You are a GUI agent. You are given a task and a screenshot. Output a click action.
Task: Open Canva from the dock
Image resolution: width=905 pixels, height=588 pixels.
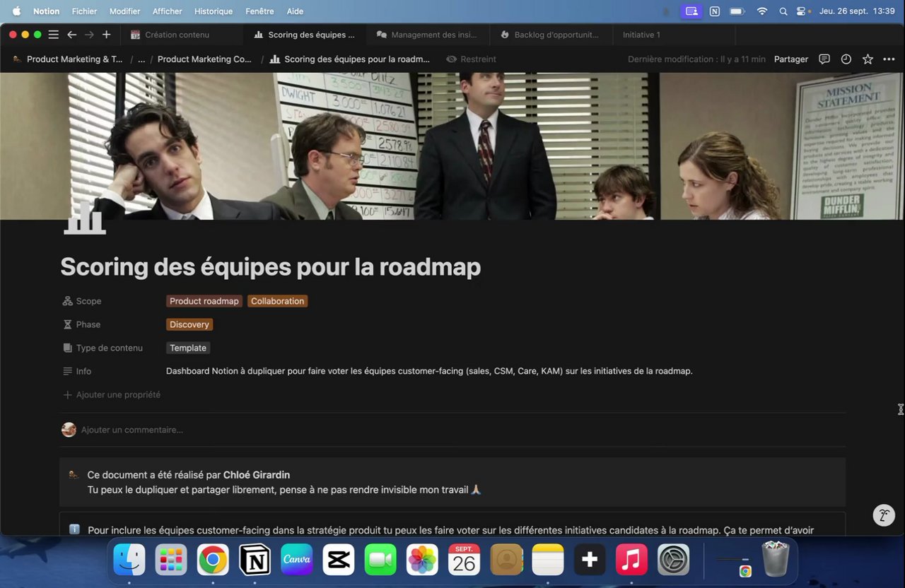click(296, 560)
